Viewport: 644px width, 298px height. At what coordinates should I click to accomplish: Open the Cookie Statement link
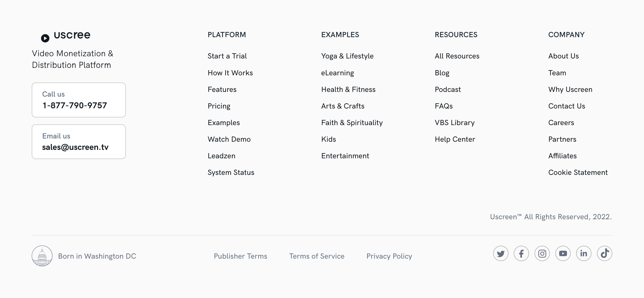(x=578, y=172)
